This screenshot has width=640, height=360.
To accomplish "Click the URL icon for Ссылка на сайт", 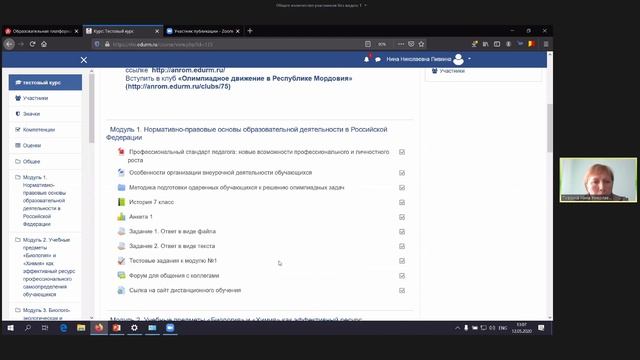I will (121, 290).
